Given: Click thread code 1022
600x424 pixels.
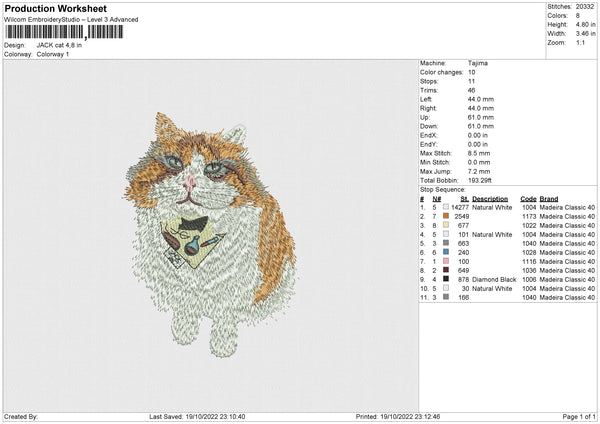Looking at the screenshot, I should (x=529, y=225).
